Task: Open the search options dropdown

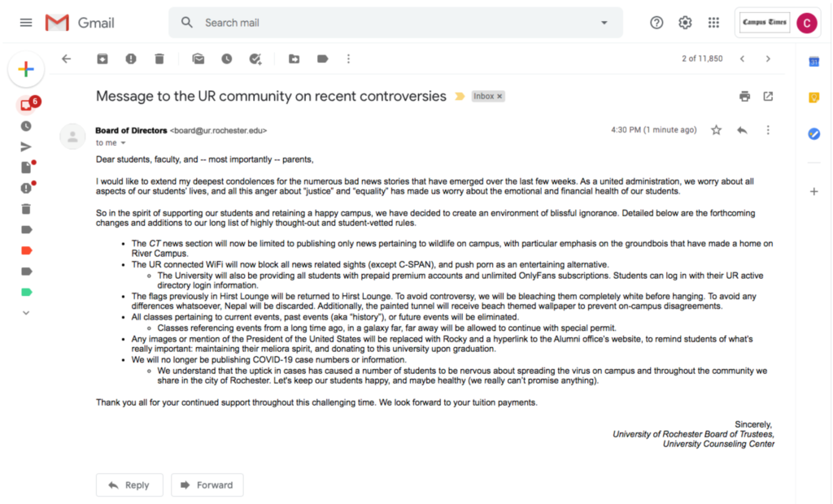Action: coord(604,22)
